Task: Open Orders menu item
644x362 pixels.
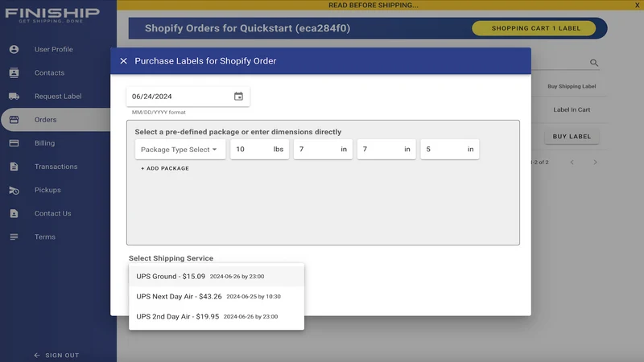Action: coord(56,119)
